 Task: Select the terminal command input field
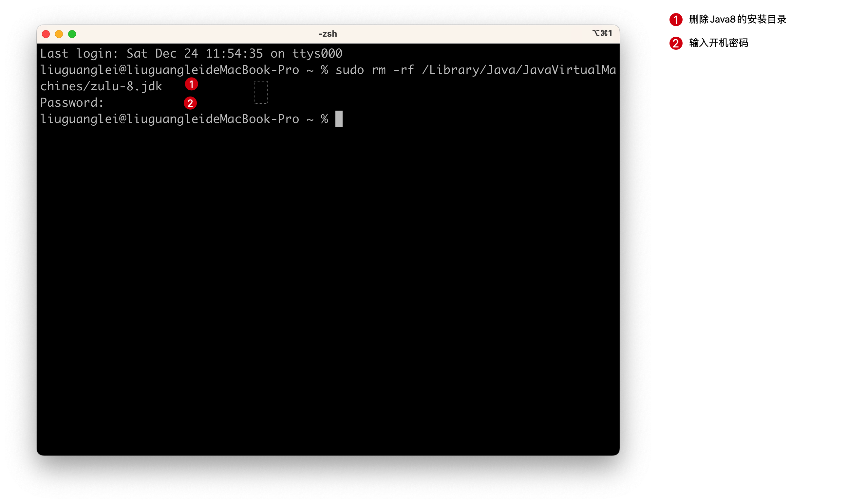(x=337, y=118)
